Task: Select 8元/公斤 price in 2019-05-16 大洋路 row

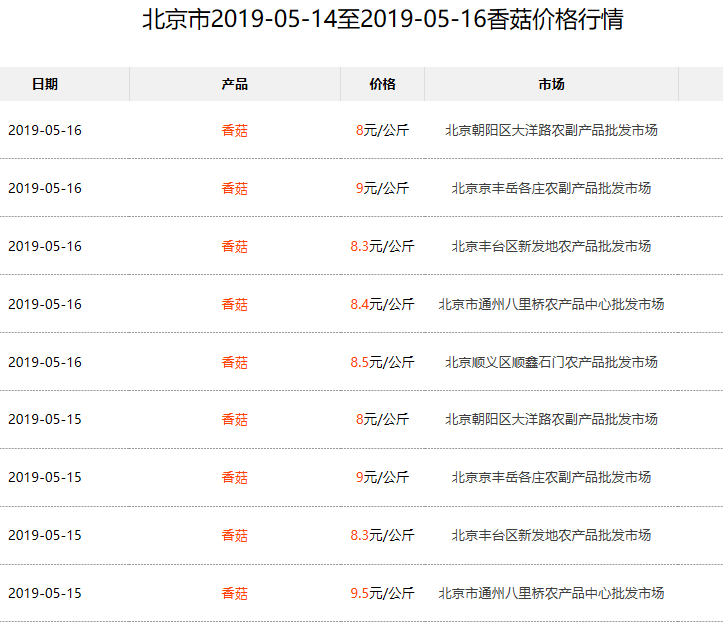Action: click(x=382, y=130)
